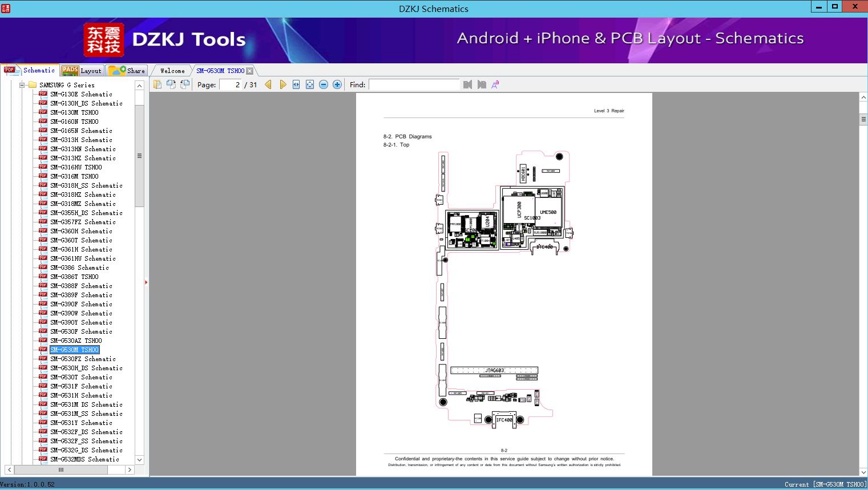The height and width of the screenshot is (490, 868).
Task: Go to the previous page arrow
Action: (x=268, y=84)
